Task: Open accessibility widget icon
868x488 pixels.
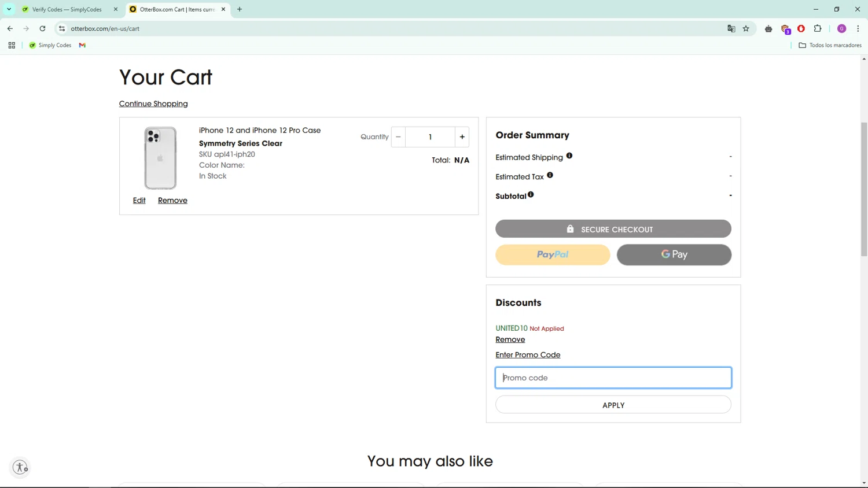Action: [x=20, y=467]
